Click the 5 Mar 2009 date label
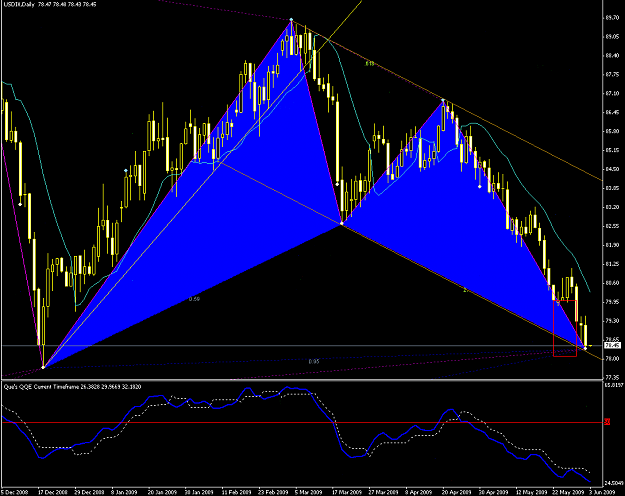 tap(308, 492)
